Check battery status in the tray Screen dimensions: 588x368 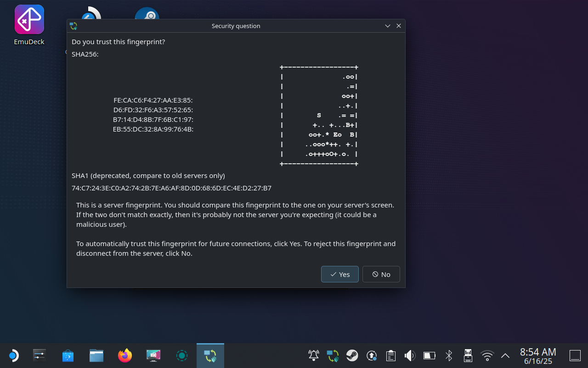tap(429, 355)
